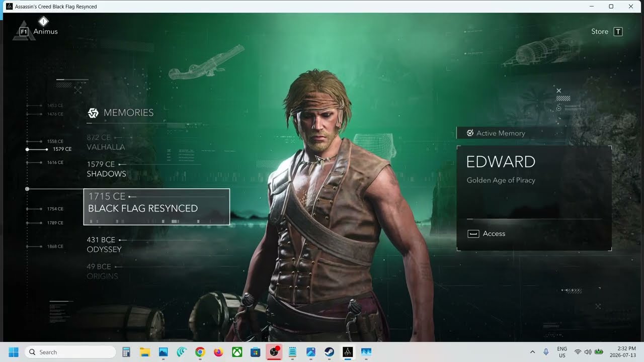Click the 1579 CE timeline marker

click(x=49, y=149)
